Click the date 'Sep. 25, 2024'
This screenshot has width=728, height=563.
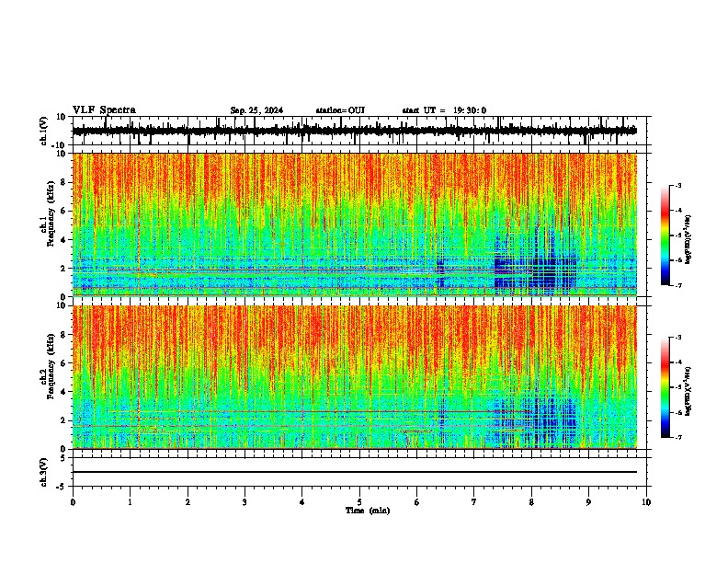pyautogui.click(x=256, y=110)
